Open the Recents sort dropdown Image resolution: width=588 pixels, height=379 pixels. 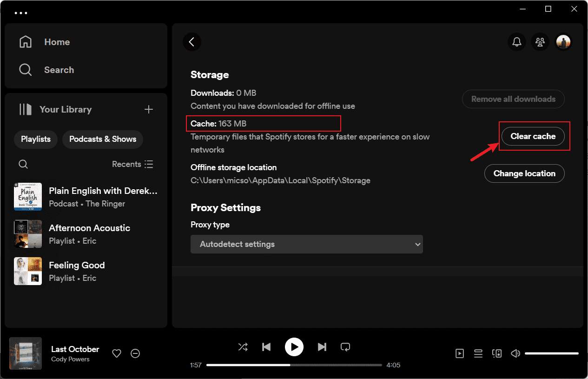(132, 164)
